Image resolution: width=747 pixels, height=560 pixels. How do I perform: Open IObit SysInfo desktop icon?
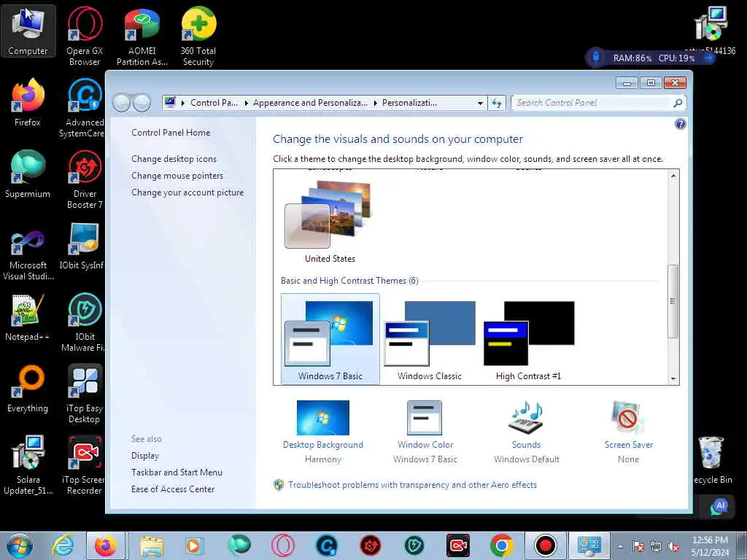pyautogui.click(x=83, y=246)
